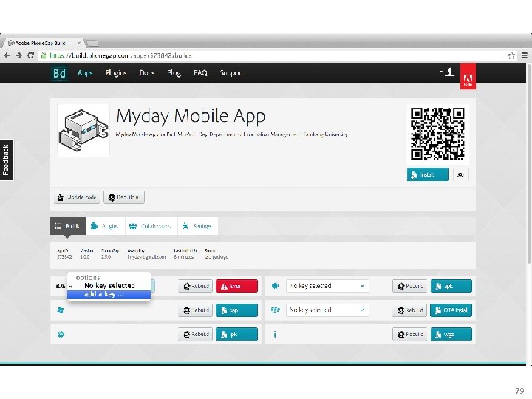Click the owner email imyday@gmail.com

[146, 257]
